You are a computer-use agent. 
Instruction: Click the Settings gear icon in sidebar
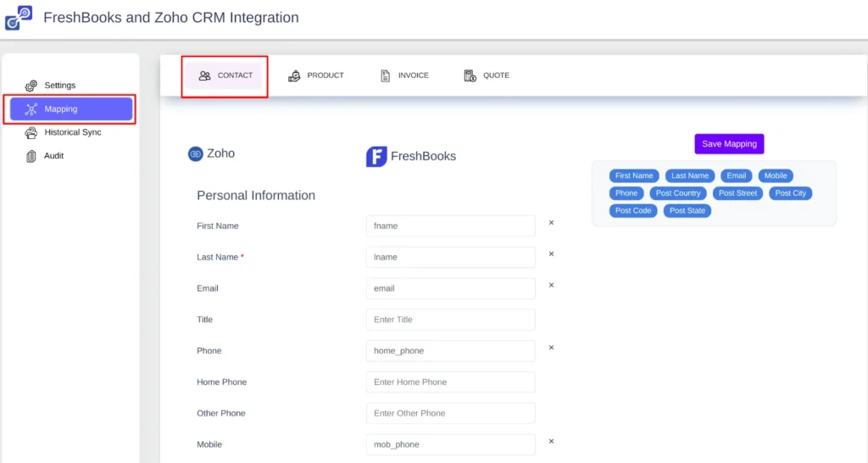(31, 86)
